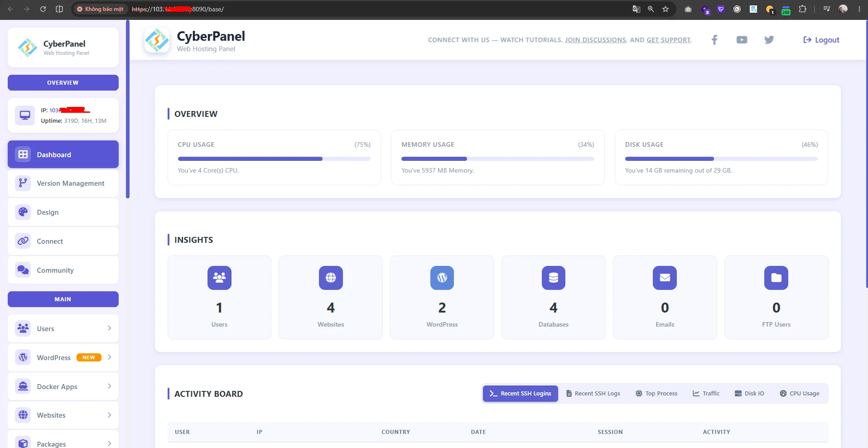Open the YouTube channel icon
This screenshot has height=448, width=868.
742,40
